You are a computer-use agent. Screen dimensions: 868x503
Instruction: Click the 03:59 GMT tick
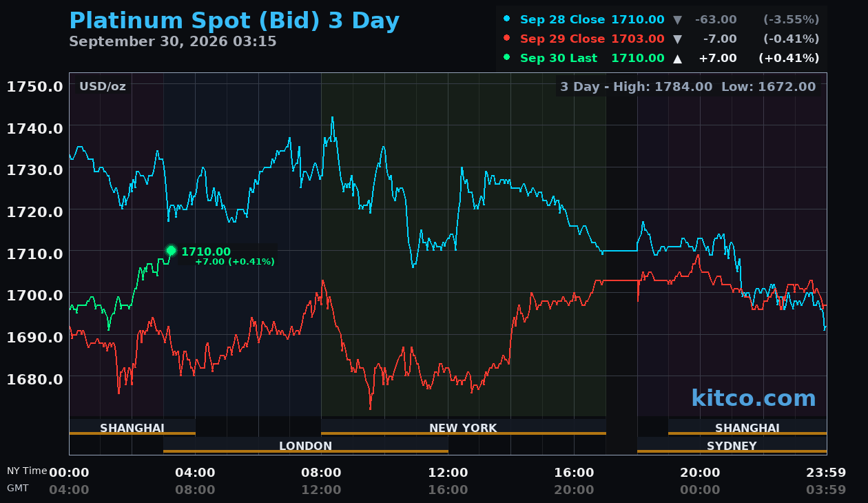pyautogui.click(x=826, y=490)
